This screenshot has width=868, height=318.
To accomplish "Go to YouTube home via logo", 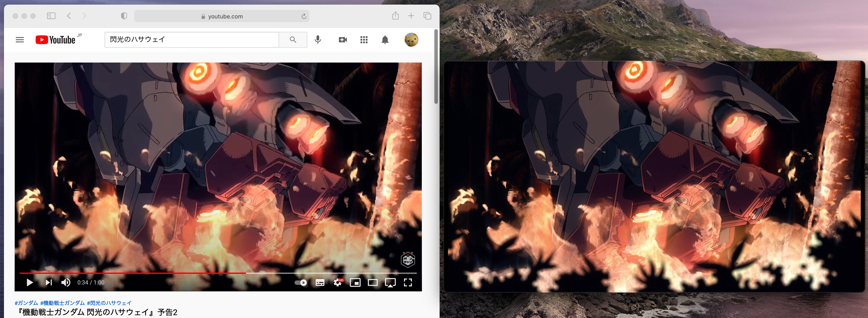I will tap(56, 40).
